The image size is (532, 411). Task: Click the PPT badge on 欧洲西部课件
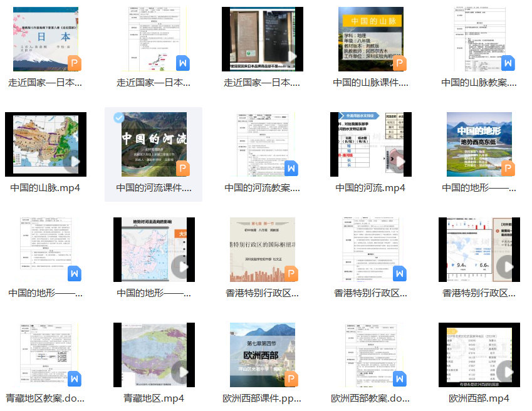point(291,378)
